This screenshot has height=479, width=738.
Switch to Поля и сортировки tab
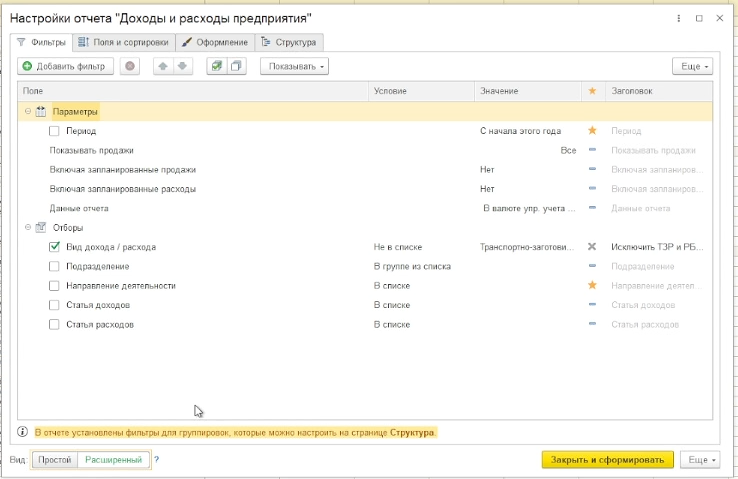point(124,42)
